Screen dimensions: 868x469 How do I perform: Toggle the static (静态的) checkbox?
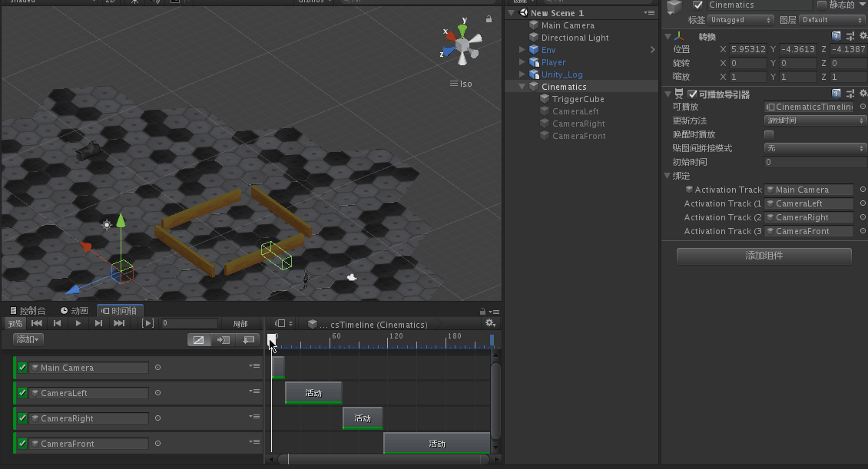[x=821, y=5]
